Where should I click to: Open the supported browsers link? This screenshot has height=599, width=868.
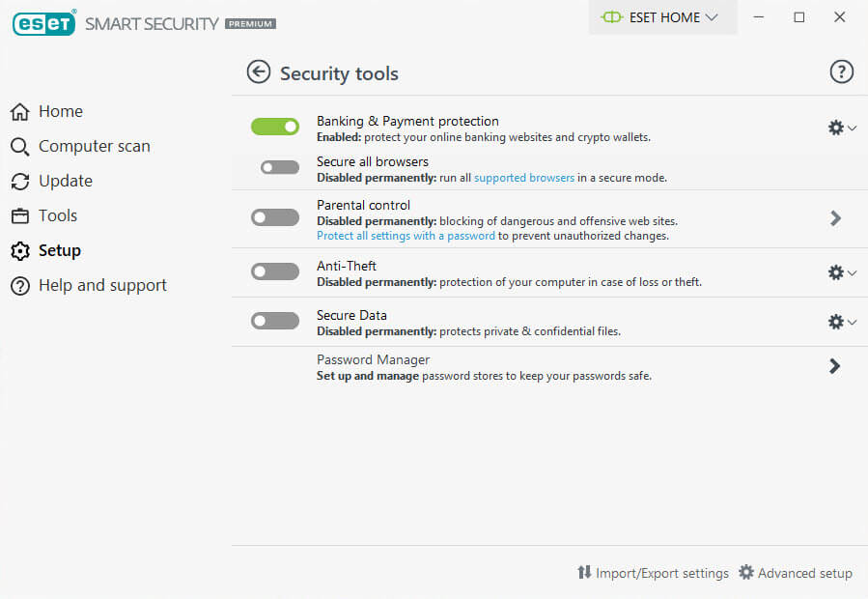tap(523, 178)
